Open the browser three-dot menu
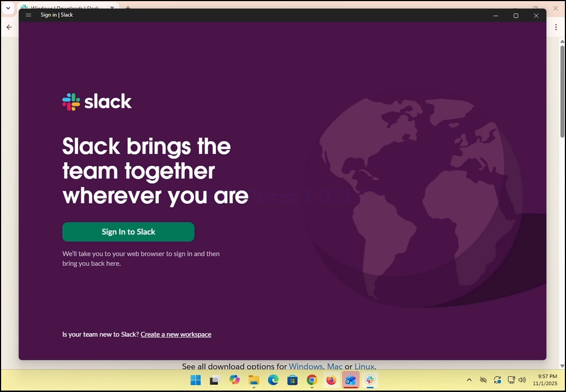The width and height of the screenshot is (566, 392). [556, 27]
